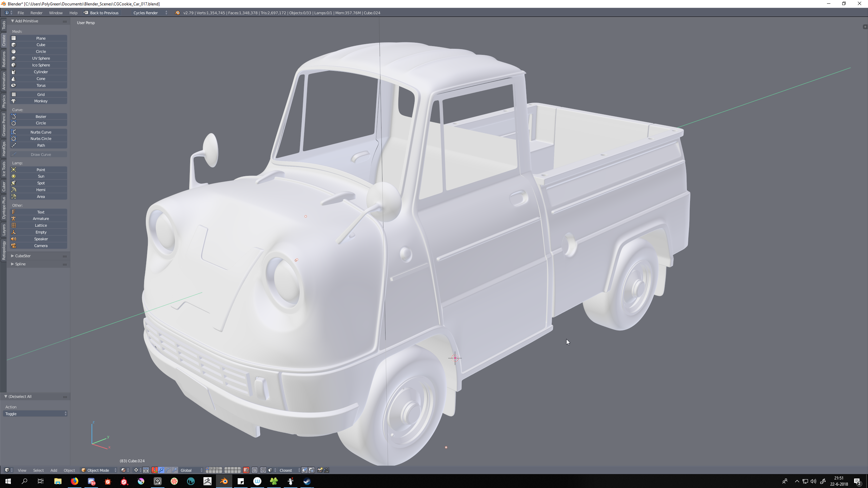Select the translate manipulator arrow icon
Image resolution: width=868 pixels, height=488 pixels.
(161, 470)
